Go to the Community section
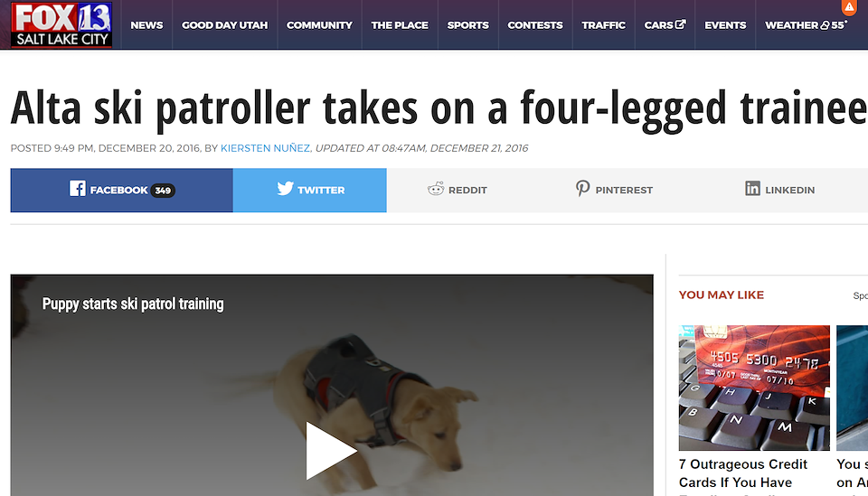The width and height of the screenshot is (868, 496). pos(319,25)
